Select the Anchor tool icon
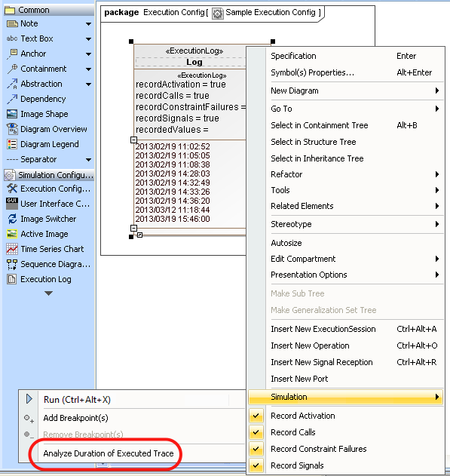 coord(12,54)
